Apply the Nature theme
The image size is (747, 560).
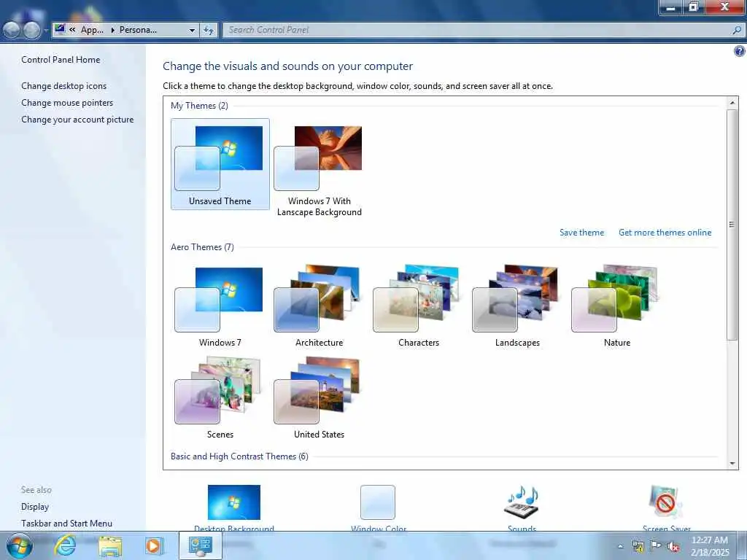(x=616, y=307)
